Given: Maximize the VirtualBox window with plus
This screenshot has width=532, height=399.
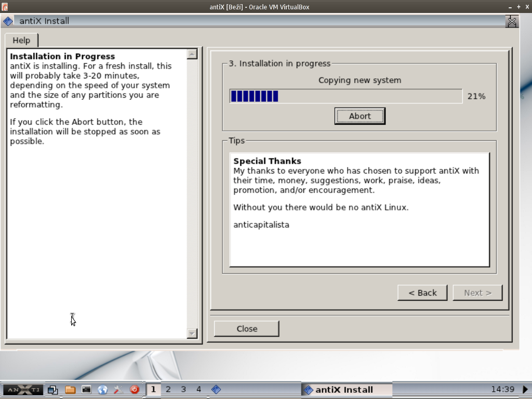Looking at the screenshot, I should point(518,7).
